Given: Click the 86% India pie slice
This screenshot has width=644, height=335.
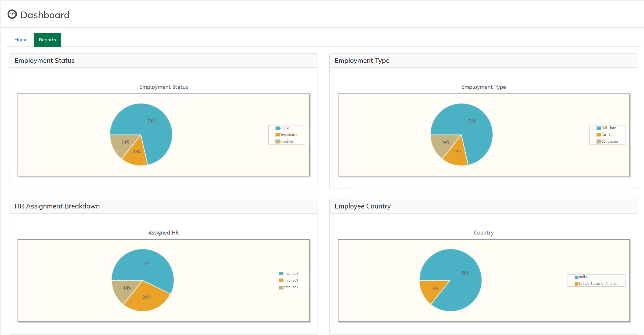Looking at the screenshot, I should (465, 273).
